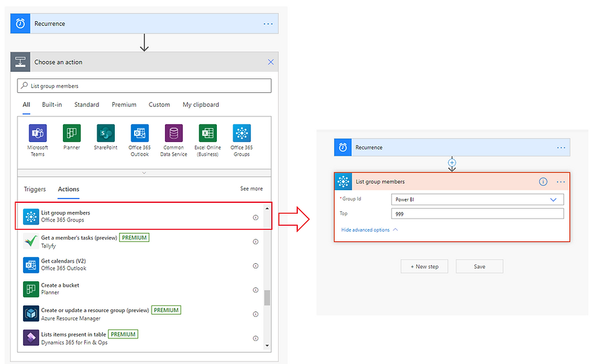Click the actions list scroll up arrow
The height and width of the screenshot is (364, 592).
(267, 208)
